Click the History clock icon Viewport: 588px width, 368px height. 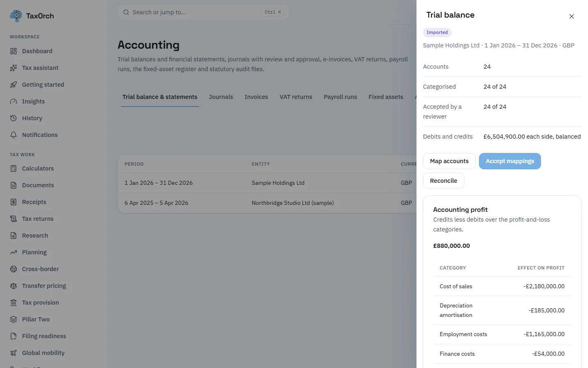[x=13, y=118]
